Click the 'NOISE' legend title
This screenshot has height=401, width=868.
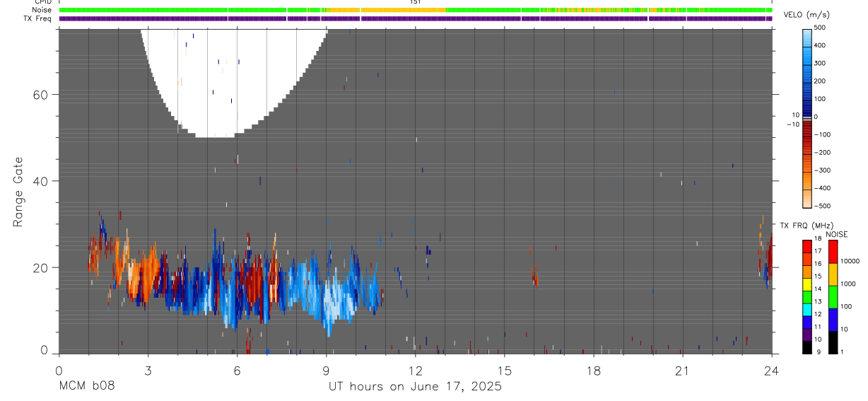coord(836,234)
